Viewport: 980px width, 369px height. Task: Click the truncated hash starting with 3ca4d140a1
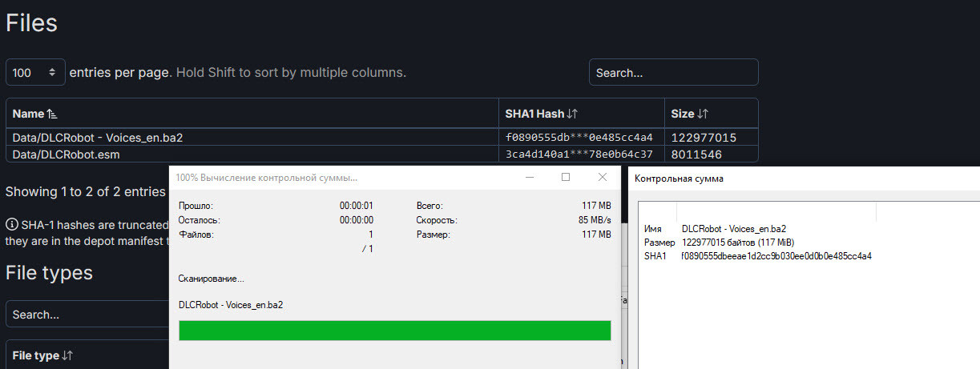tap(579, 154)
